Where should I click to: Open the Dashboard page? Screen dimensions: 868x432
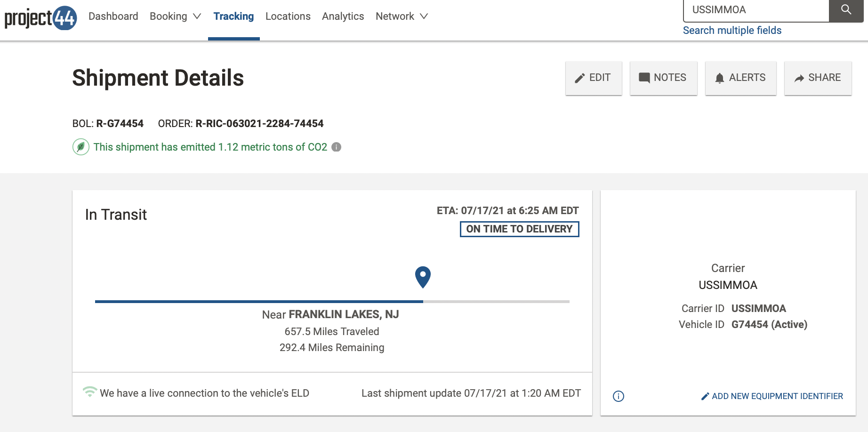[113, 16]
